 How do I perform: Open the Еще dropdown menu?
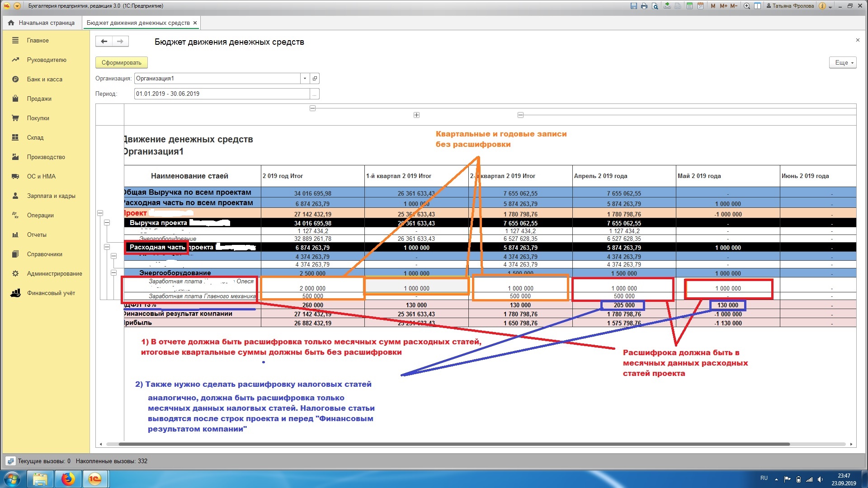pyautogui.click(x=843, y=63)
